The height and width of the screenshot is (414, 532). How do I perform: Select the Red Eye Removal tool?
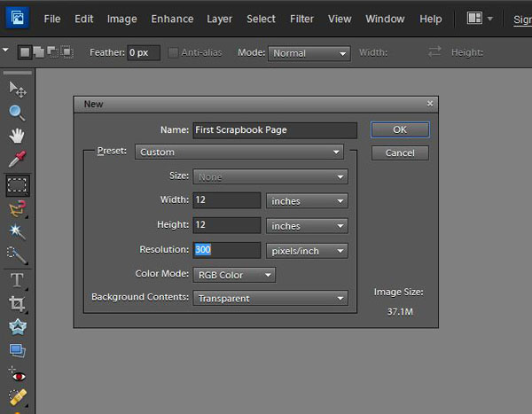(17, 374)
